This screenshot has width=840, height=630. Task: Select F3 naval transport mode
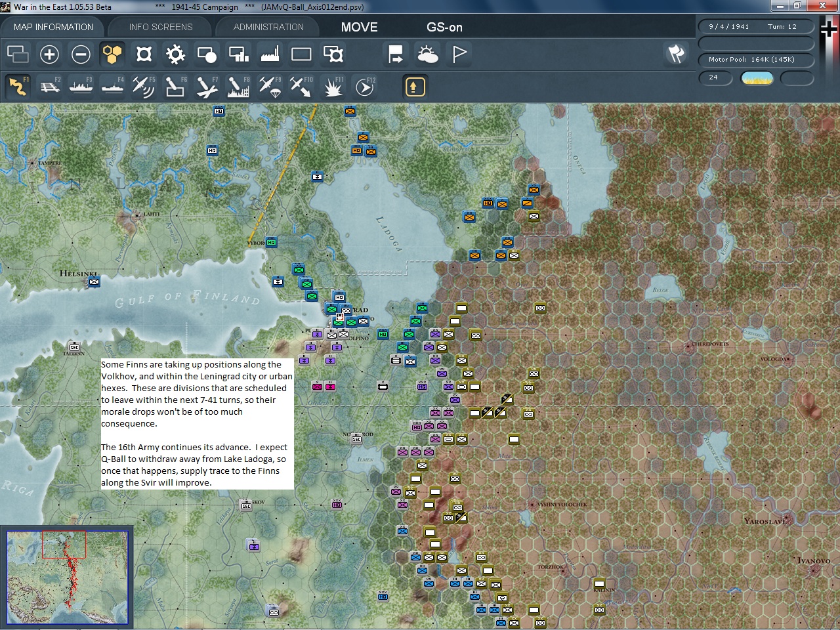(81, 86)
